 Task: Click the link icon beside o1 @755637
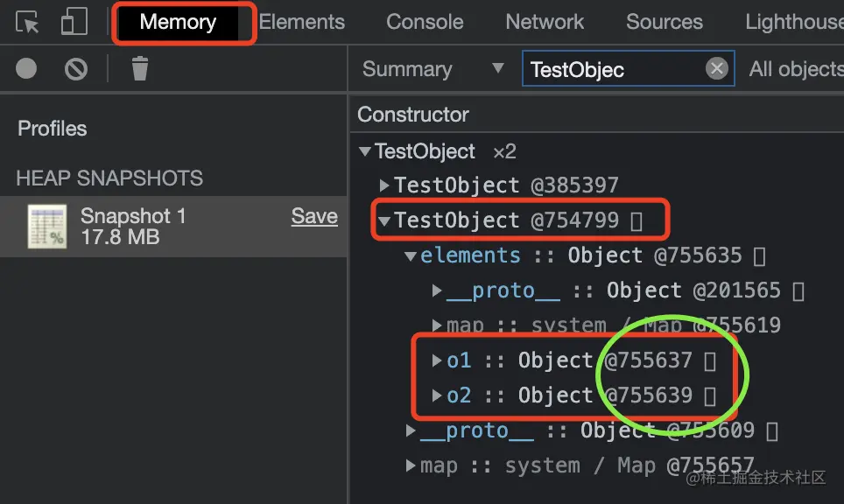coord(710,360)
